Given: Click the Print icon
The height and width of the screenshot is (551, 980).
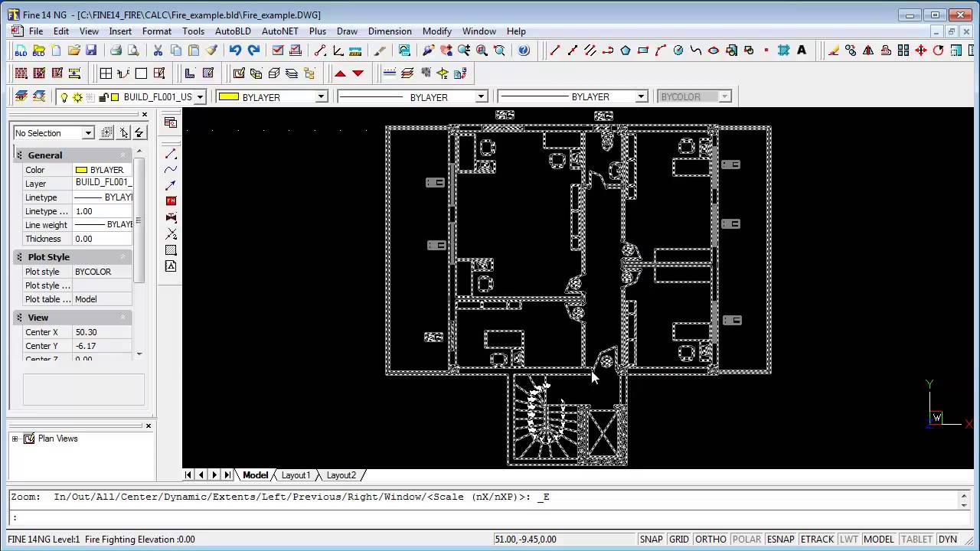Looking at the screenshot, I should click(x=116, y=51).
